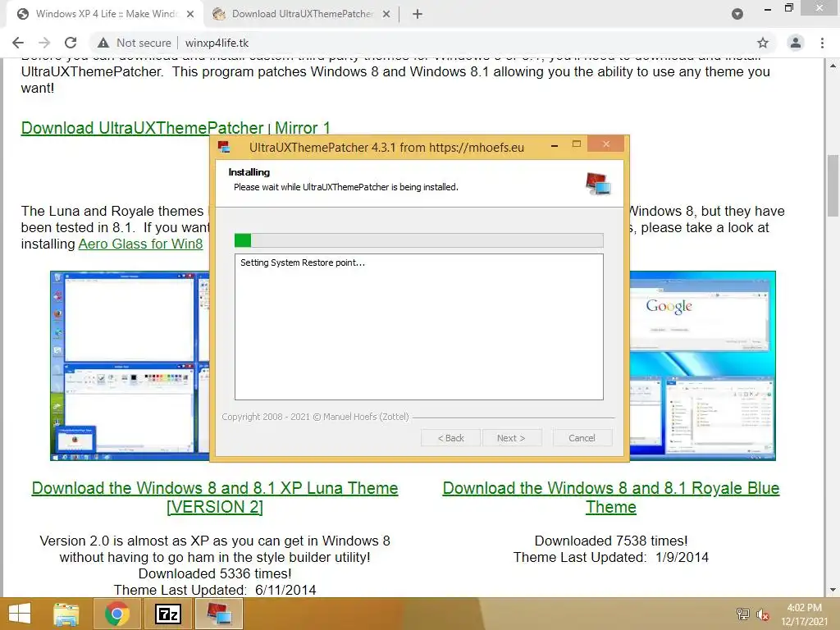Click the page scrollbar up arrow

click(833, 66)
